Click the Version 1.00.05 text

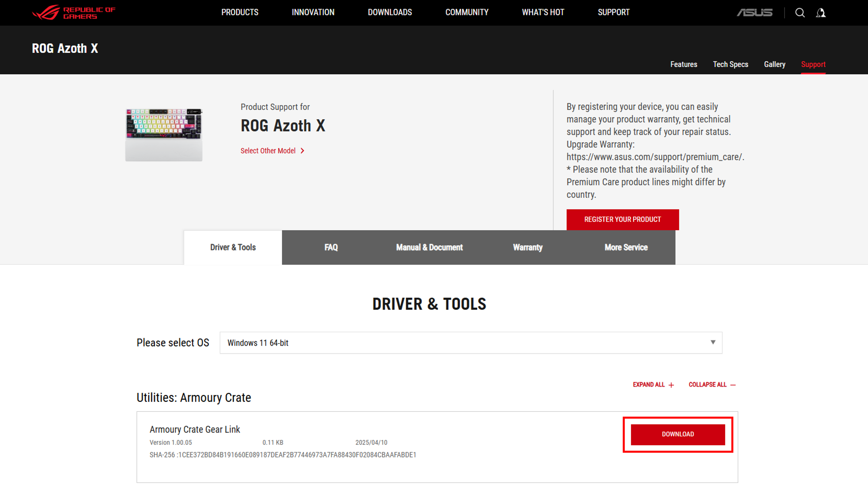pos(171,442)
